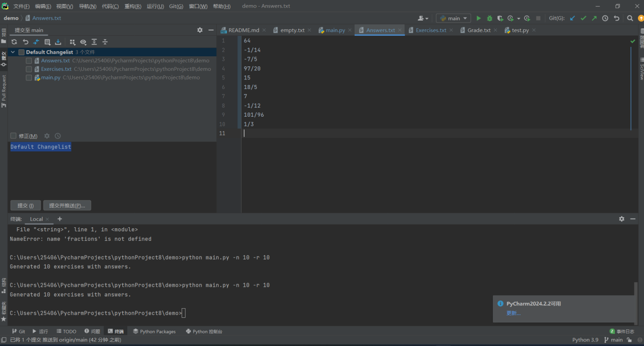Click the profile main icon
Viewport: 644px width, 346px height.
click(511, 18)
